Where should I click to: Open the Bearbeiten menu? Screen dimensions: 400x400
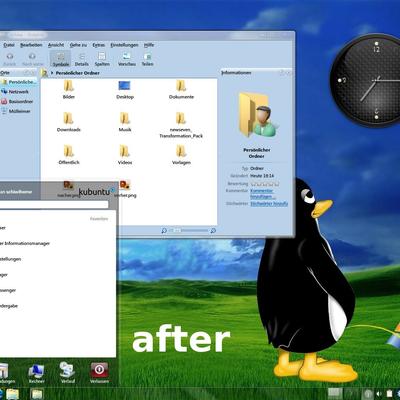point(31,45)
